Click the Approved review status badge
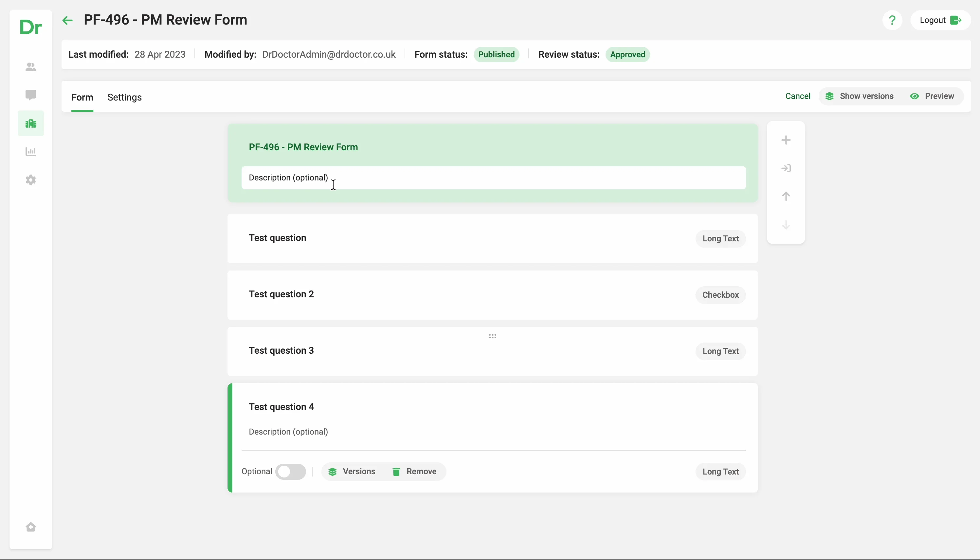980x560 pixels. (x=627, y=55)
